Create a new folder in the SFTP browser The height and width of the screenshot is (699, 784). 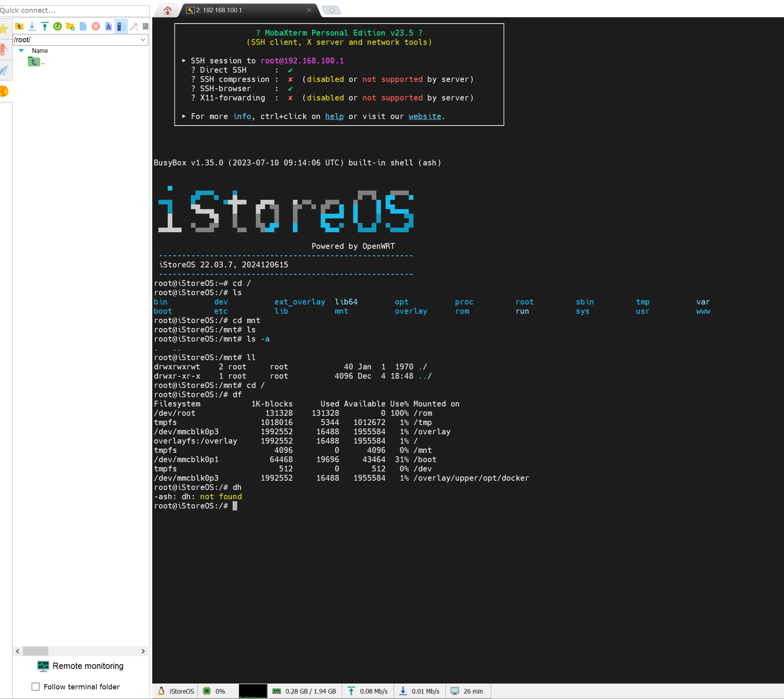pos(70,26)
